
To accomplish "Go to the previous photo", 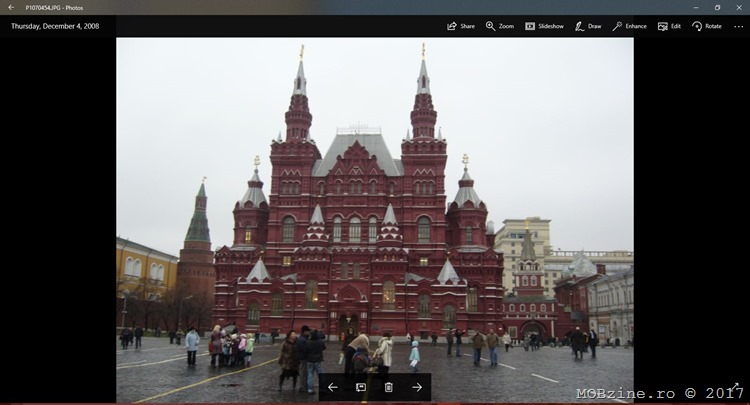I will pos(333,387).
